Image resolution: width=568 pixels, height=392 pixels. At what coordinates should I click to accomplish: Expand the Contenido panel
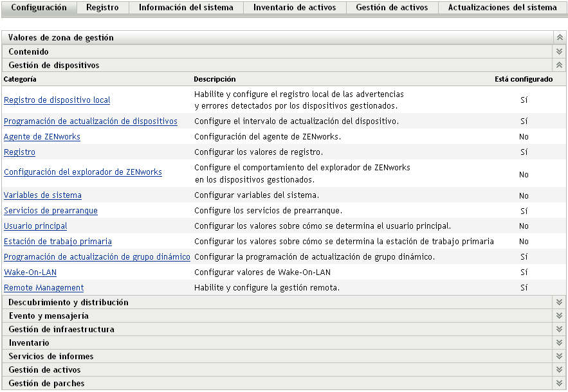pyautogui.click(x=559, y=51)
